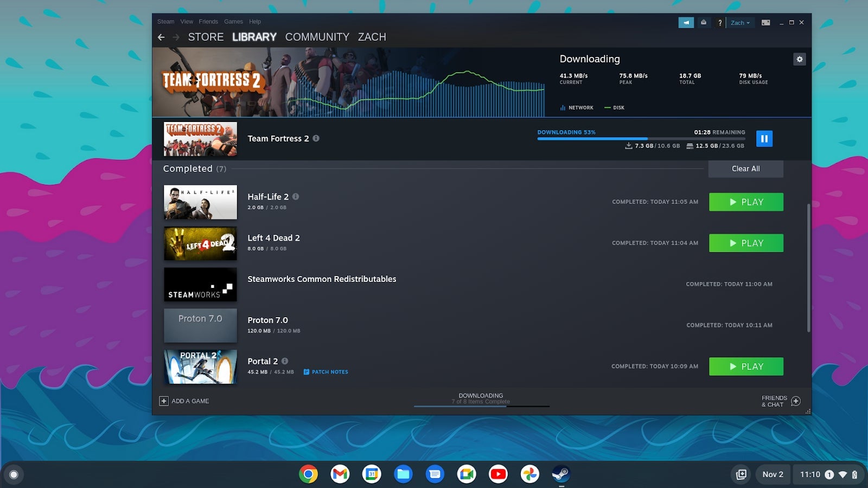The width and height of the screenshot is (868, 488).
Task: Pause the Team Fortress 2 download
Action: (764, 138)
